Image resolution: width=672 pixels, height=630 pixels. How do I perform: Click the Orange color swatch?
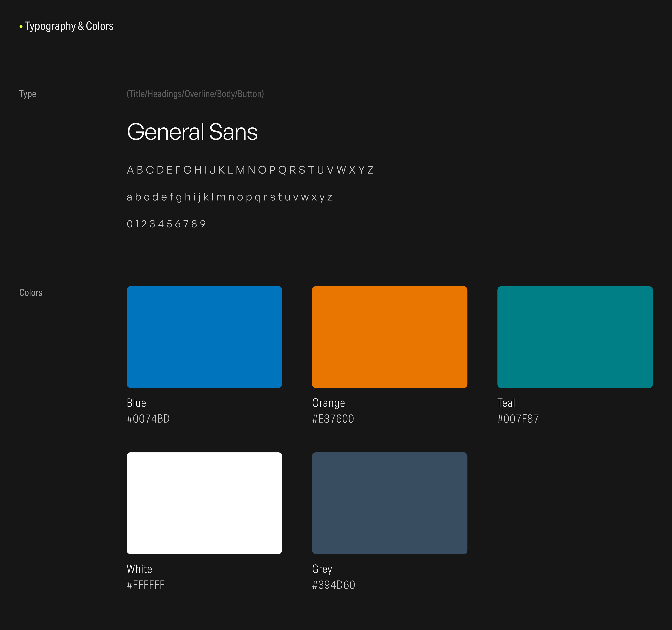(389, 337)
